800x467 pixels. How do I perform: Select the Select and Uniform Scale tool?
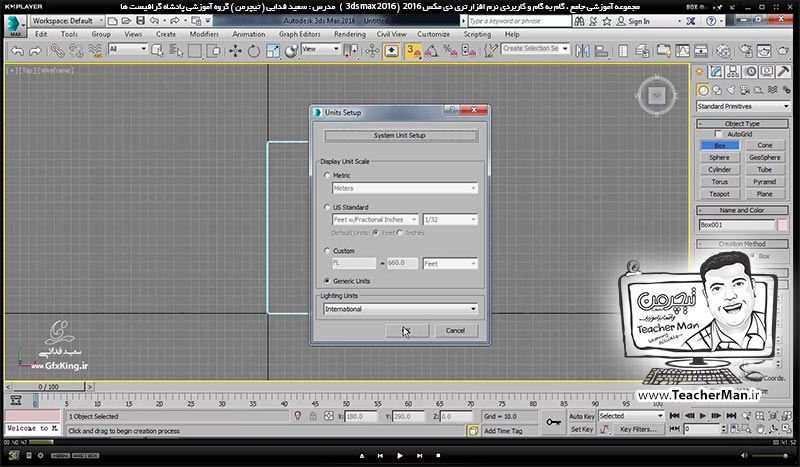273,51
